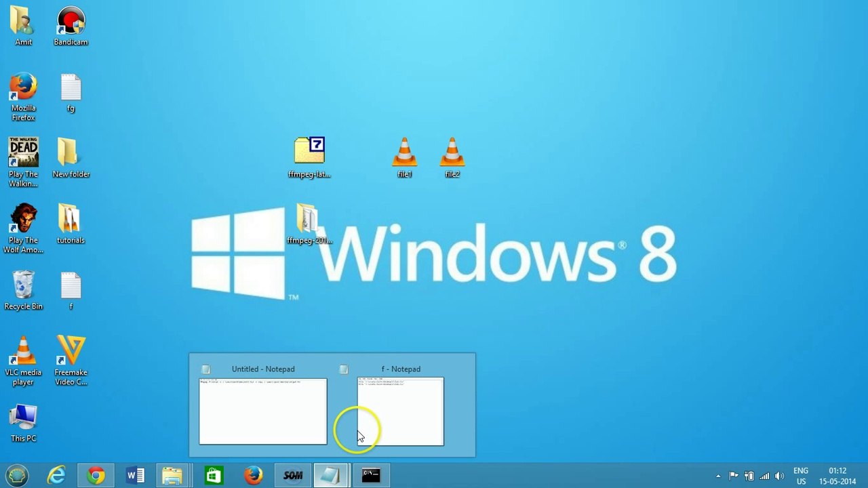Select the Recycle Bin icon
The width and height of the screenshot is (868, 488).
tap(23, 291)
